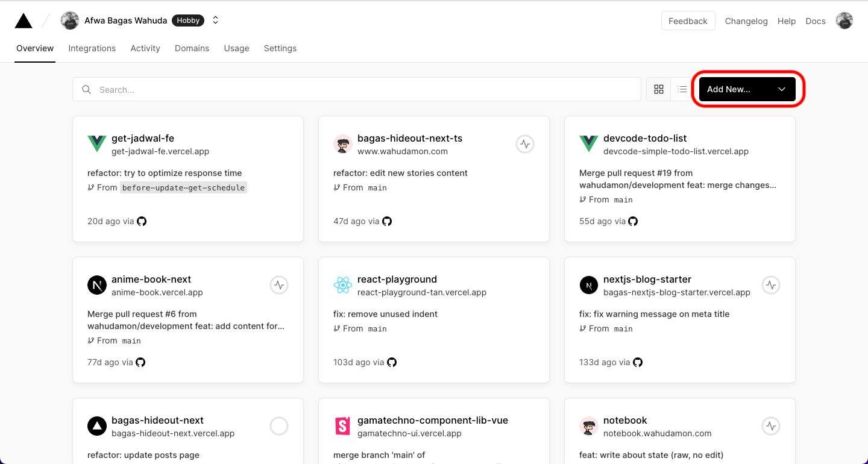868x464 pixels.
Task: Click 'fix: fix warning message on meta title'
Action: (655, 314)
